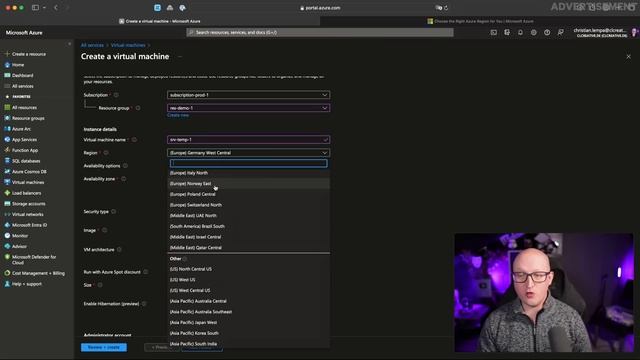This screenshot has height=360, width=640.
Task: Open portal settings gear icon
Action: click(x=533, y=32)
